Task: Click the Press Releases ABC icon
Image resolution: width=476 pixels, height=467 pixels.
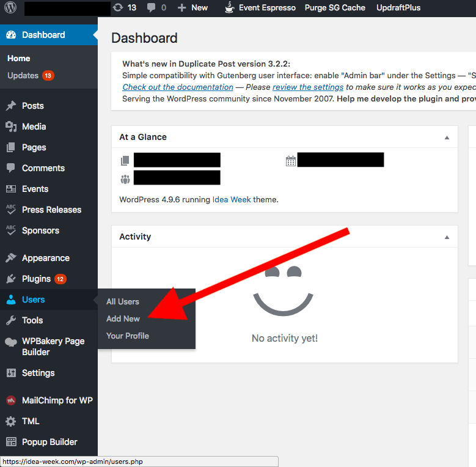Action: [11, 210]
